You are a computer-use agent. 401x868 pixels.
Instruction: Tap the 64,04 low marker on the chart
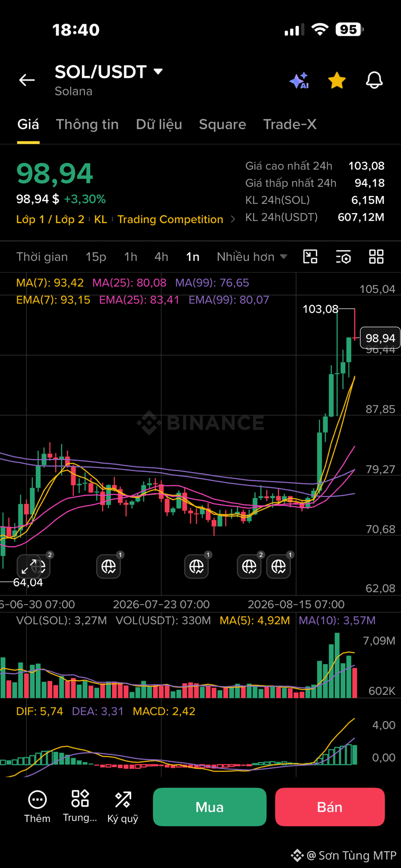pos(28,582)
